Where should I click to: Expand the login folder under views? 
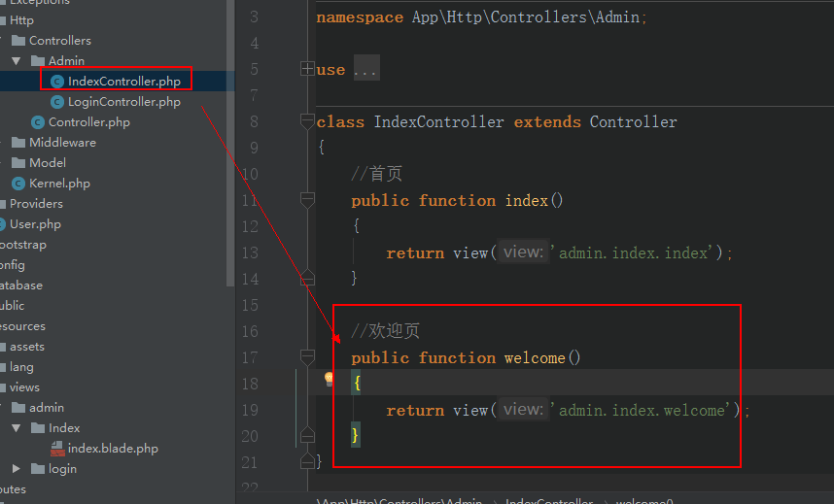[x=17, y=469]
